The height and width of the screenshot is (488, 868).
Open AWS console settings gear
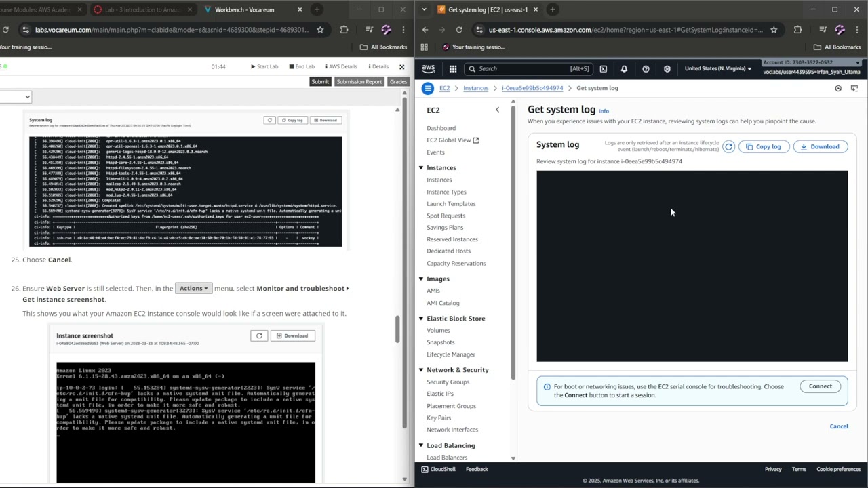667,68
